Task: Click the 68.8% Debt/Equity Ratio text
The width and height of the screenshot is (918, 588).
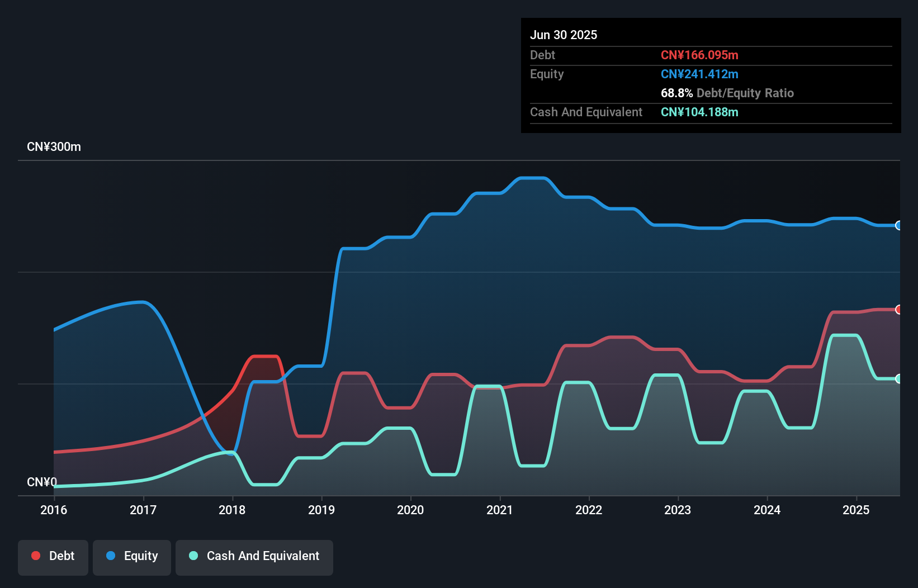Action: [727, 93]
